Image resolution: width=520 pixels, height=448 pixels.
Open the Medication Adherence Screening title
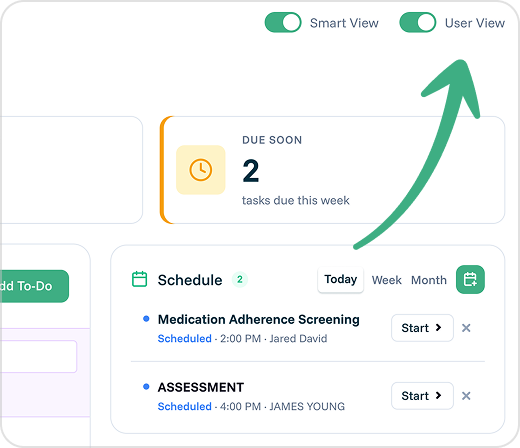click(x=259, y=319)
